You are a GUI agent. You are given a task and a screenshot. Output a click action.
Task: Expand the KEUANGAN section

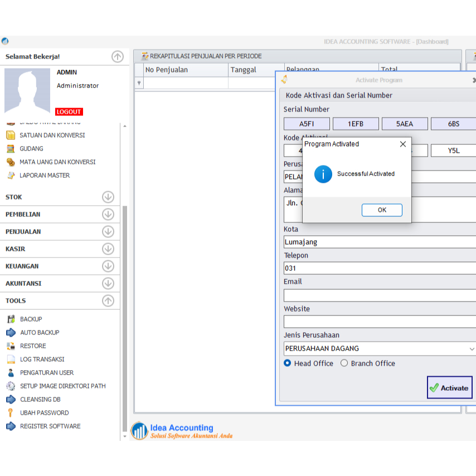108,266
